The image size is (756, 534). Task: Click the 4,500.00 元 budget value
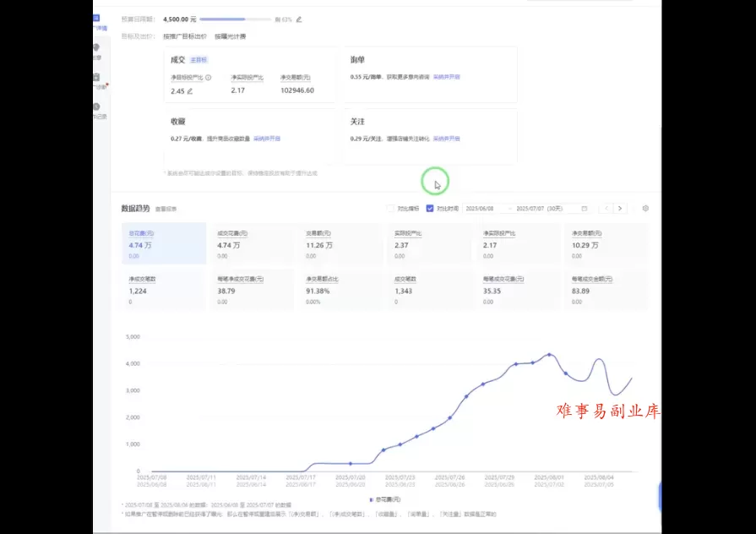tap(180, 19)
